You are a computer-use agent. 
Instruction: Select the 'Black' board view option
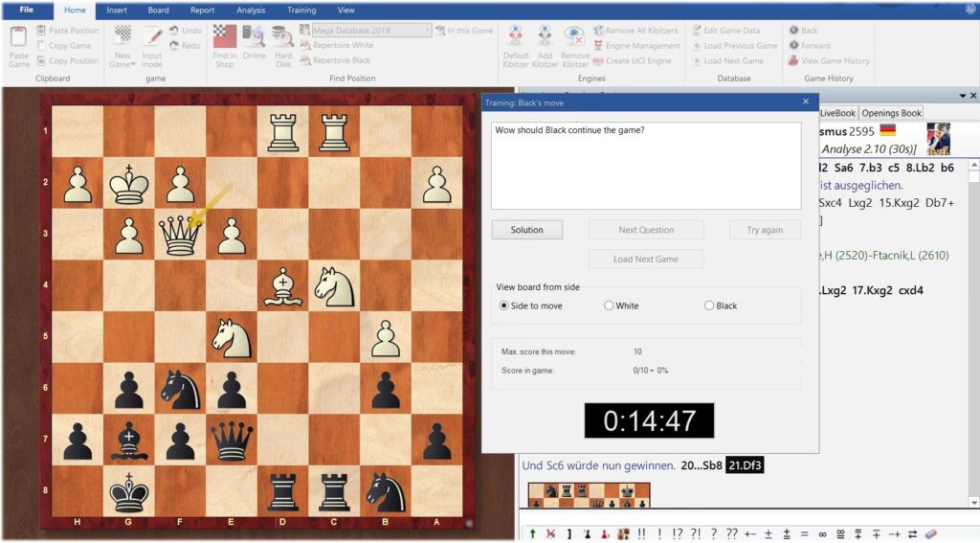click(709, 305)
